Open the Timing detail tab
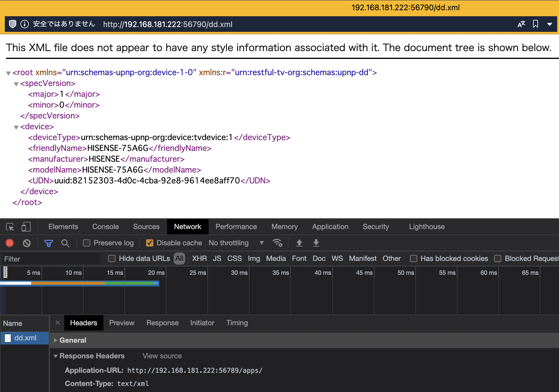This screenshot has width=559, height=392. click(x=237, y=323)
